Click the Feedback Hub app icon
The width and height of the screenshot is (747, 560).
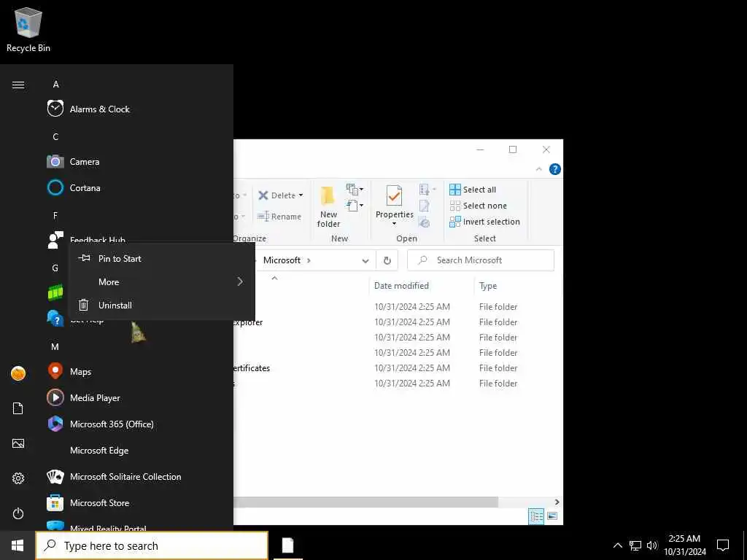tap(55, 240)
